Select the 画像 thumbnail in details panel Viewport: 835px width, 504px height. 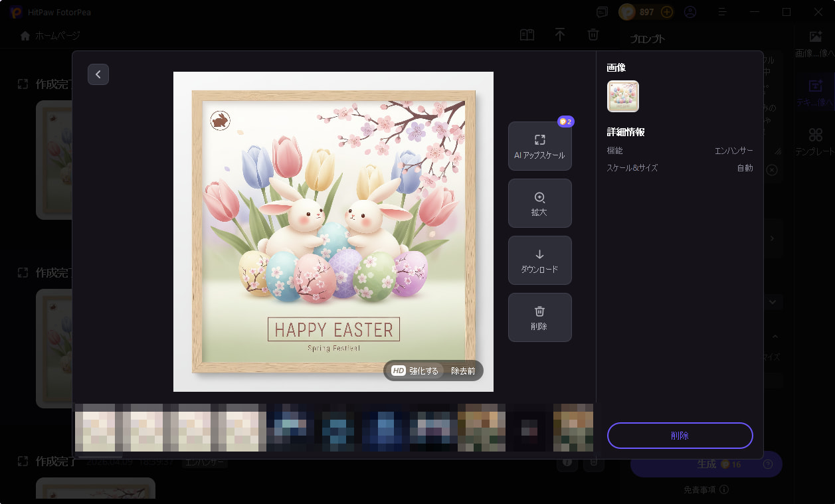(x=622, y=96)
